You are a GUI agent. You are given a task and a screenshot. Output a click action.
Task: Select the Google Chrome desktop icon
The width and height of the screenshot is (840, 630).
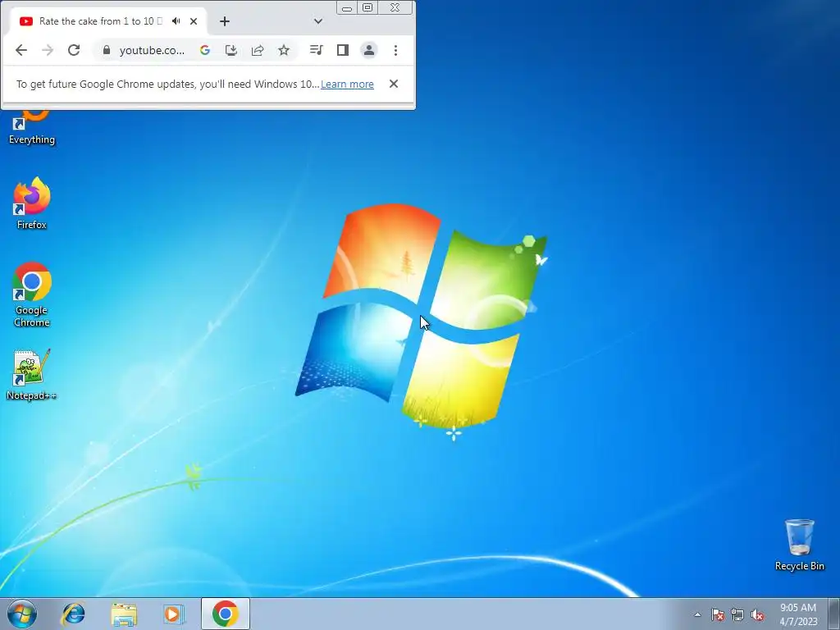coord(32,294)
